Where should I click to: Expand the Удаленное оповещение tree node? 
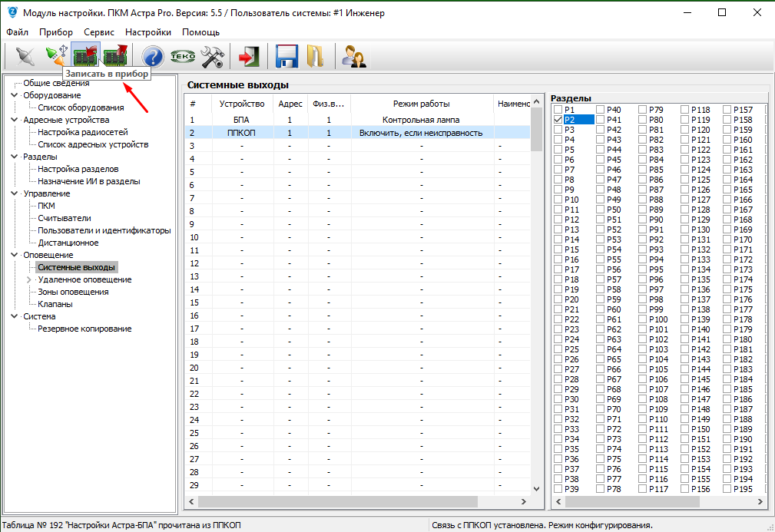click(x=29, y=279)
